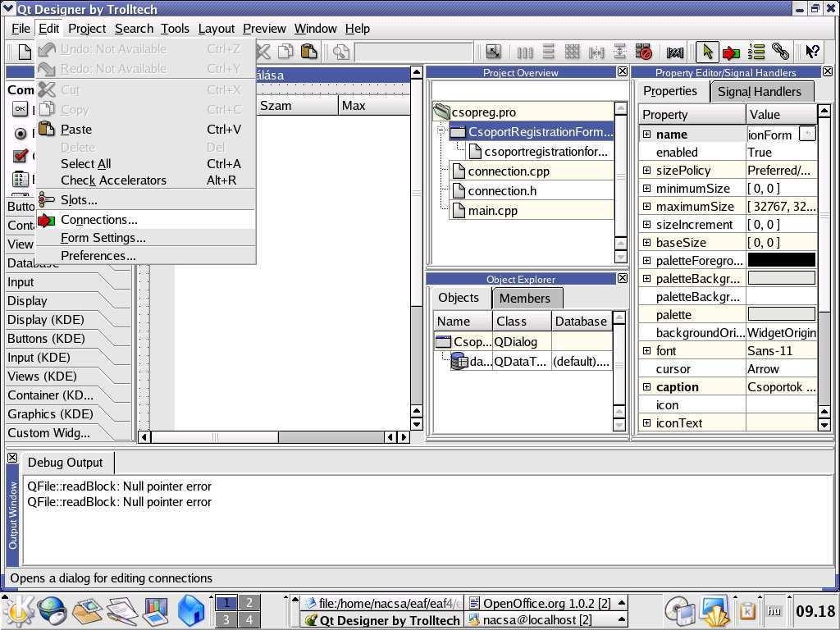840x630 pixels.
Task: Click the palette property swatch
Action: pos(782,314)
